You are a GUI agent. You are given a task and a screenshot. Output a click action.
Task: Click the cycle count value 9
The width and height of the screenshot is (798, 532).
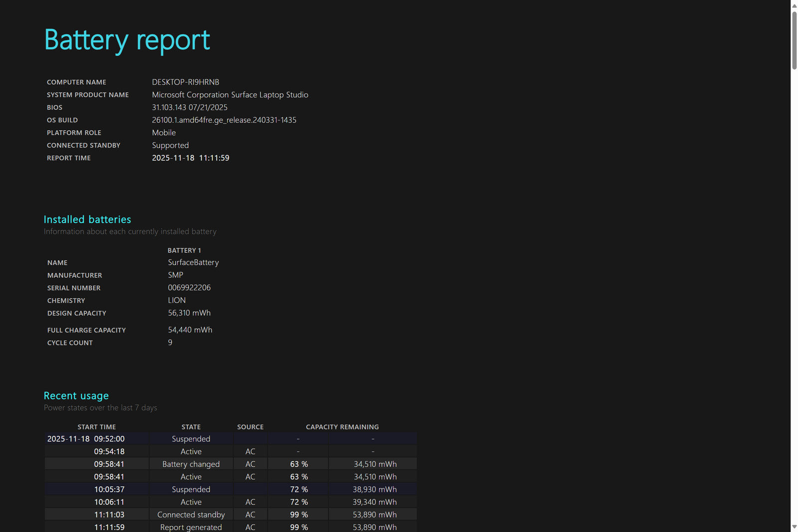point(170,343)
